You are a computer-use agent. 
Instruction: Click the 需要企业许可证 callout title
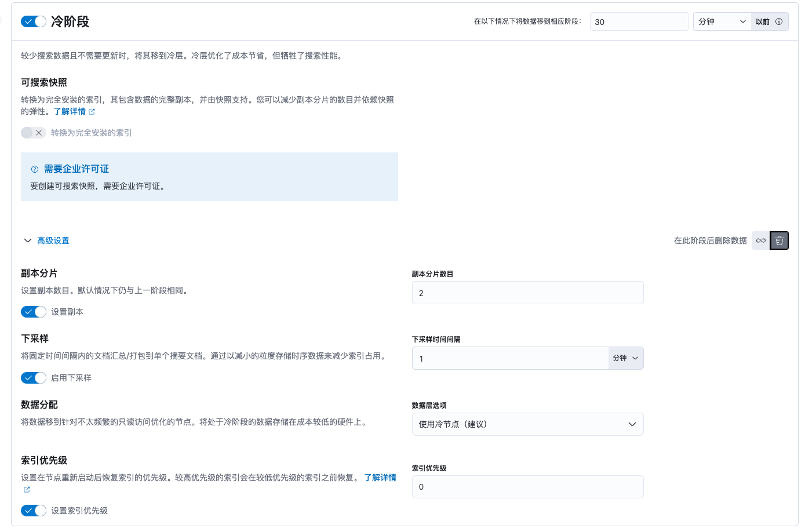(77, 169)
